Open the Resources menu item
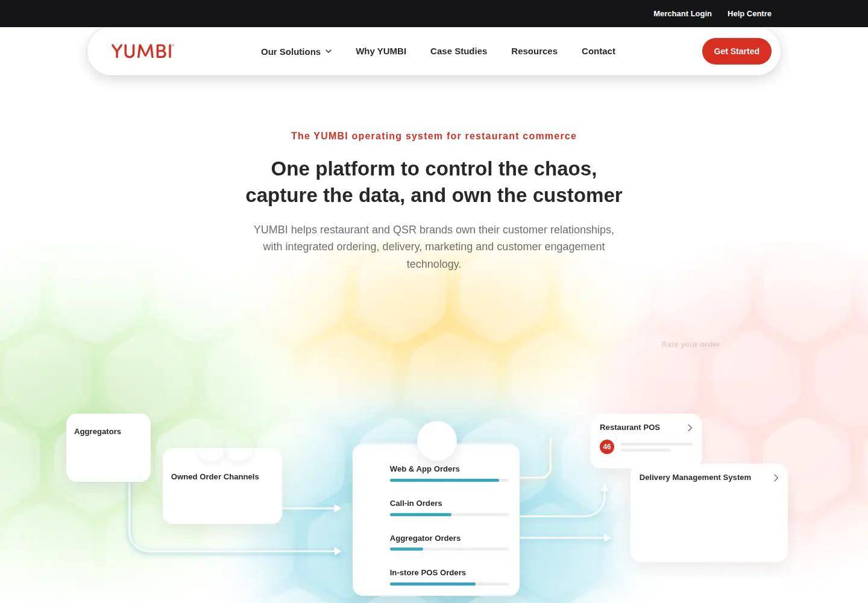The width and height of the screenshot is (868, 603). pyautogui.click(x=534, y=51)
